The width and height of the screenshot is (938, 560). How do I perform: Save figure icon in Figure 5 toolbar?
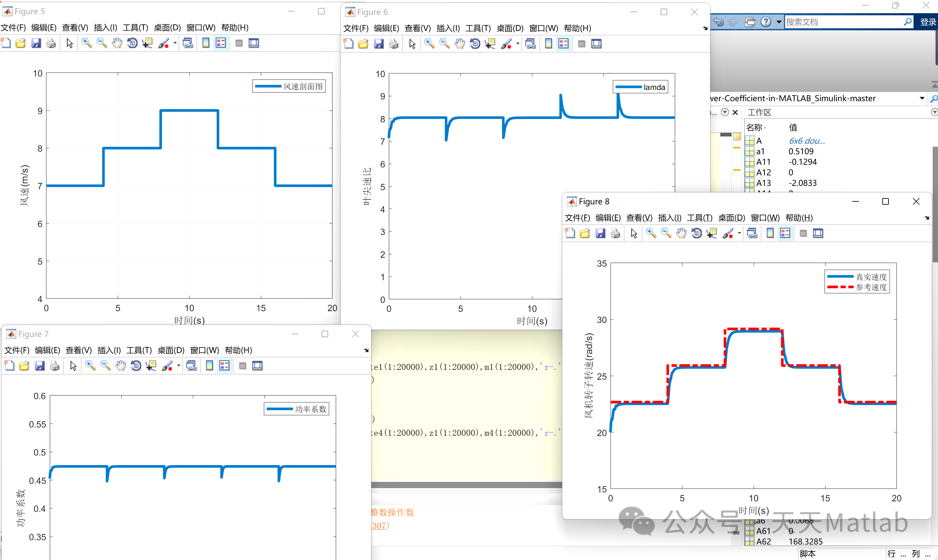click(x=36, y=43)
